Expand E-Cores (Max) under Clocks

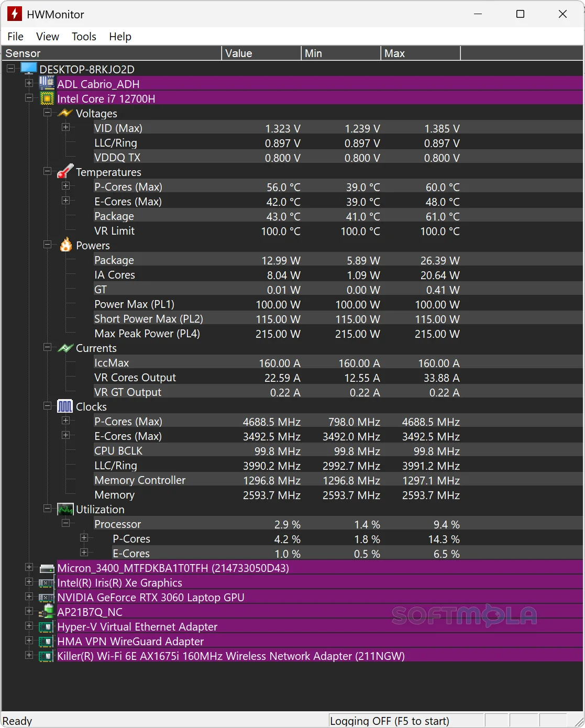pyautogui.click(x=65, y=435)
